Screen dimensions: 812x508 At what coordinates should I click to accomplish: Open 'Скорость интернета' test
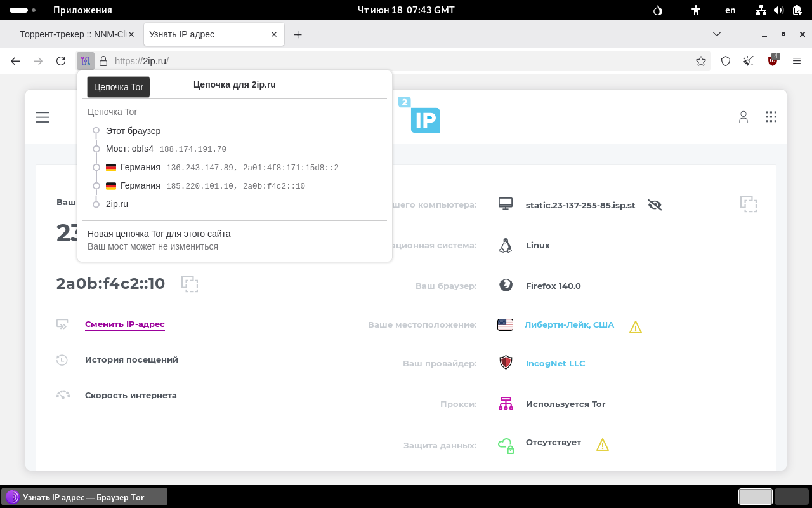(x=131, y=395)
